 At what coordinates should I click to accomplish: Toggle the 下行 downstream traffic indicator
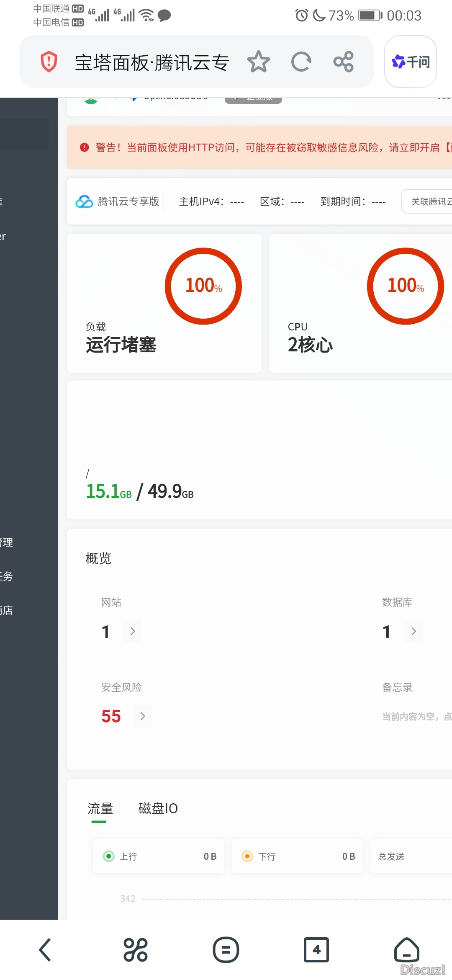pyautogui.click(x=247, y=856)
